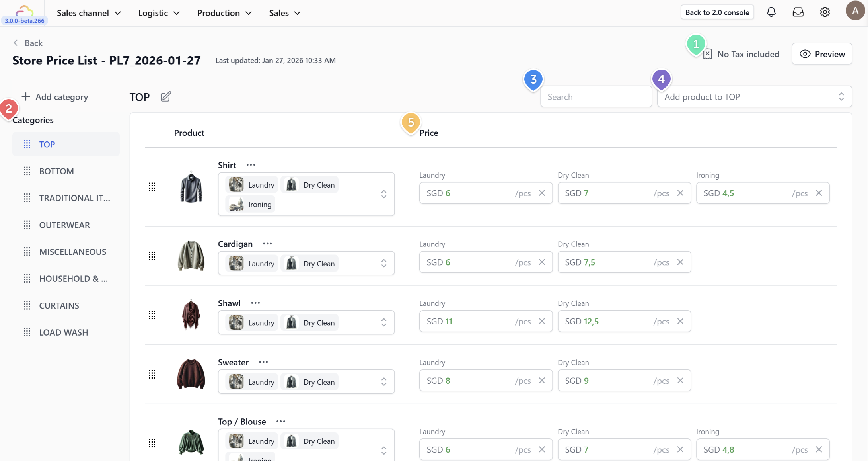Screen dimensions: 868x461
Task: Open the Production menu
Action: point(224,13)
